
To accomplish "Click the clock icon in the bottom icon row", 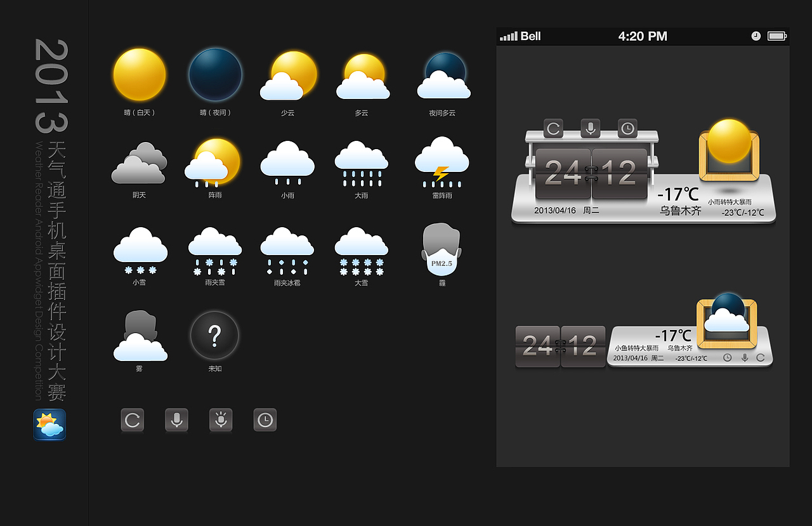I will coord(265,420).
